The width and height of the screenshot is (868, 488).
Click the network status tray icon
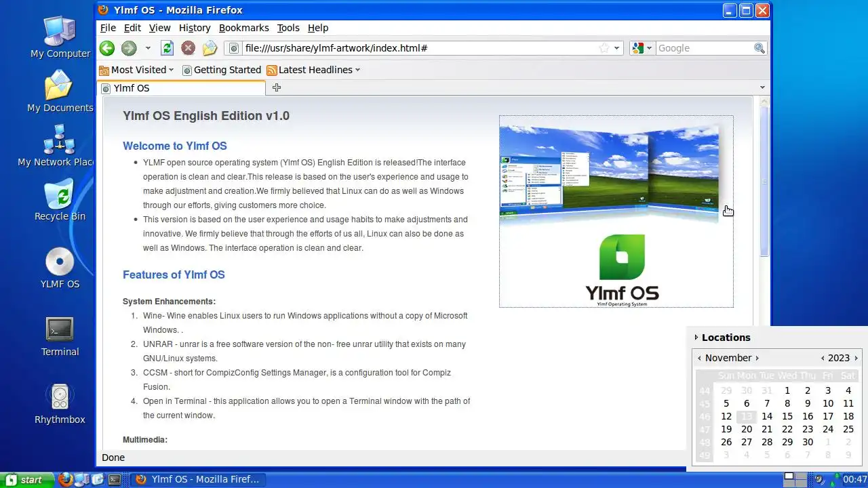click(x=835, y=480)
